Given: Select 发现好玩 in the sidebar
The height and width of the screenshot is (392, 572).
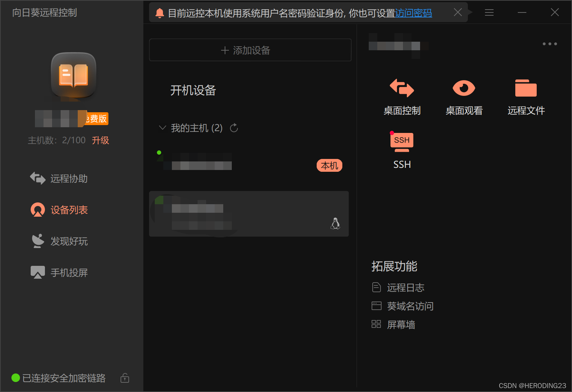Looking at the screenshot, I should 69,241.
